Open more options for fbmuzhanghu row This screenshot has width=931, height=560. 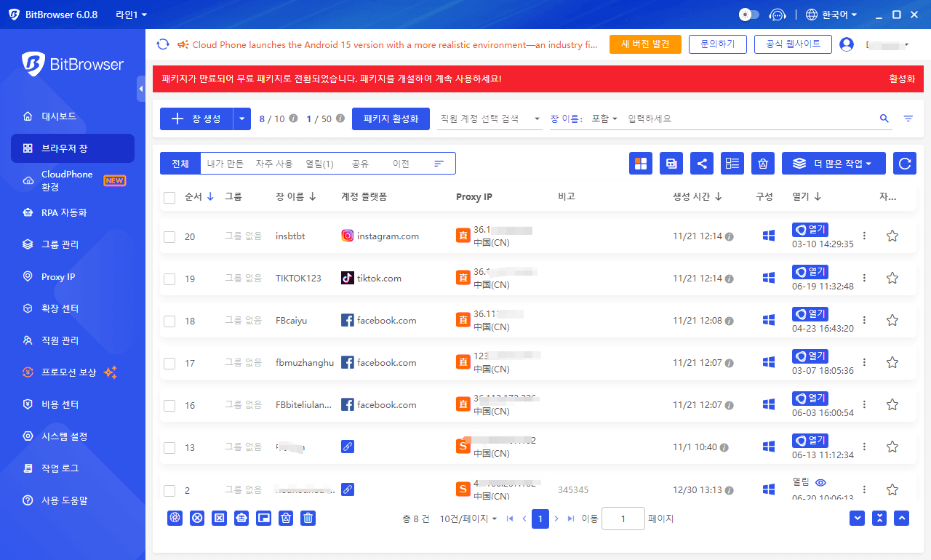click(x=864, y=362)
